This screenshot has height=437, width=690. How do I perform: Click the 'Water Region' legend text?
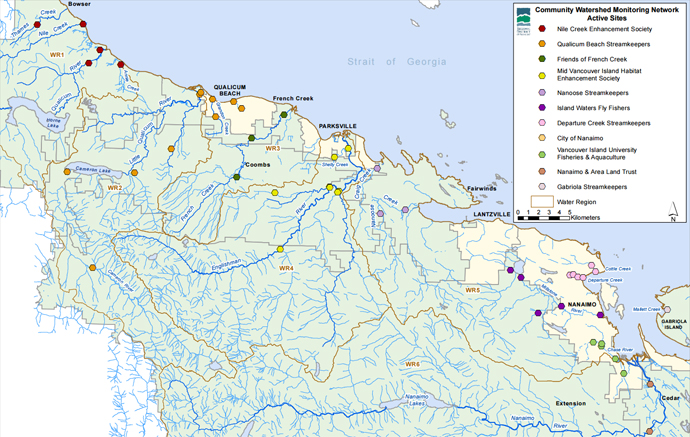pyautogui.click(x=576, y=202)
